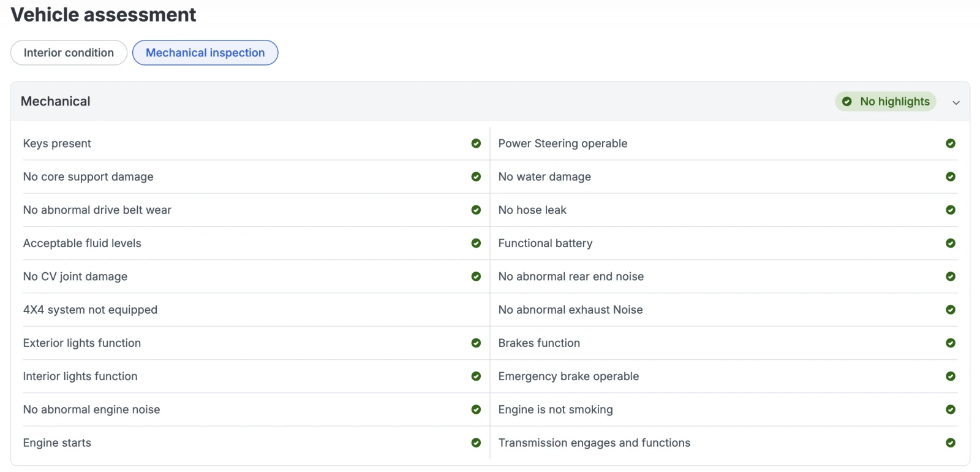Click check icon for Engine starts
Viewport: 980px width, 472px height.
coord(476,443)
